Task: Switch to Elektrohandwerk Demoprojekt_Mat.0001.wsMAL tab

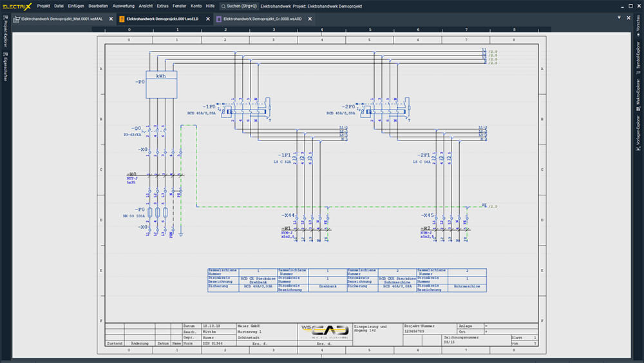Action: (61, 19)
